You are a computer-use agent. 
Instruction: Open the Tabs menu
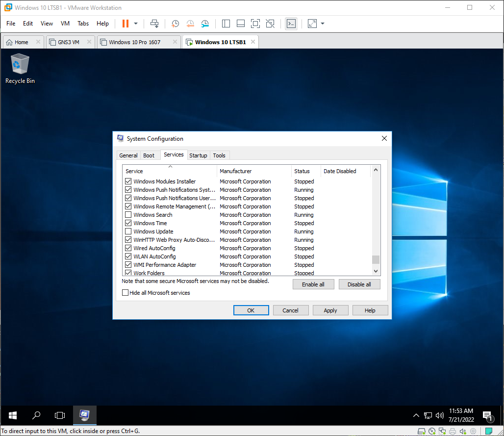point(83,24)
